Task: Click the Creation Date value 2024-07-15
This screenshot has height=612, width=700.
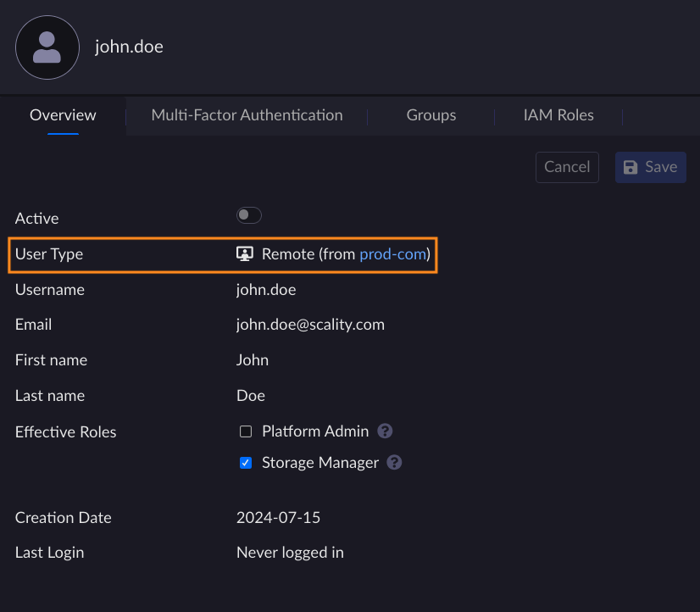Action: [x=278, y=518]
